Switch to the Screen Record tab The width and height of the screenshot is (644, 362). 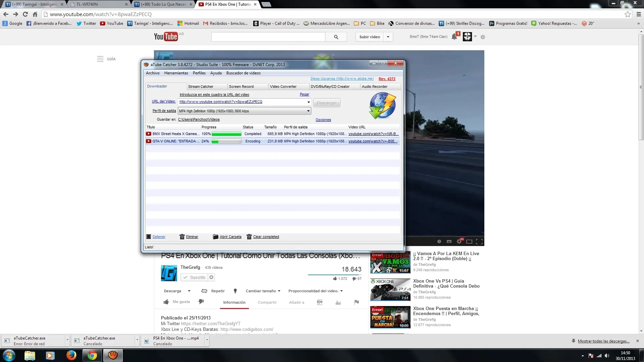coord(248,86)
